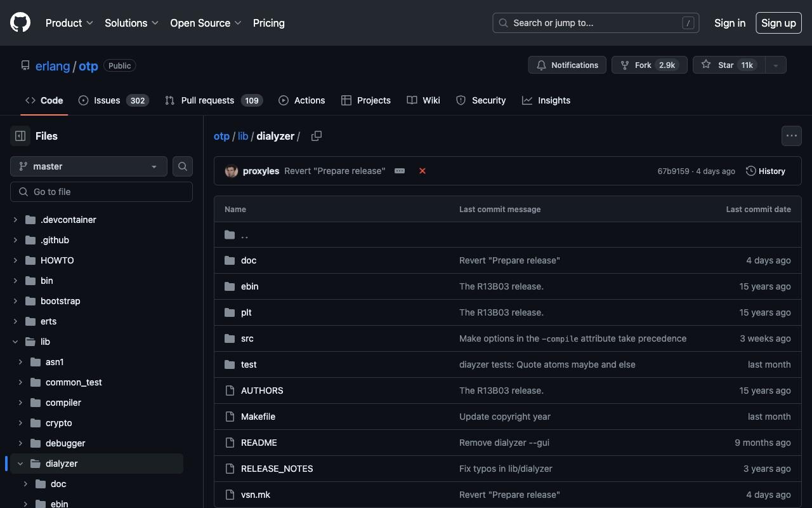Click the doc folder icon in table
The width and height of the screenshot is (812, 508).
click(230, 260)
